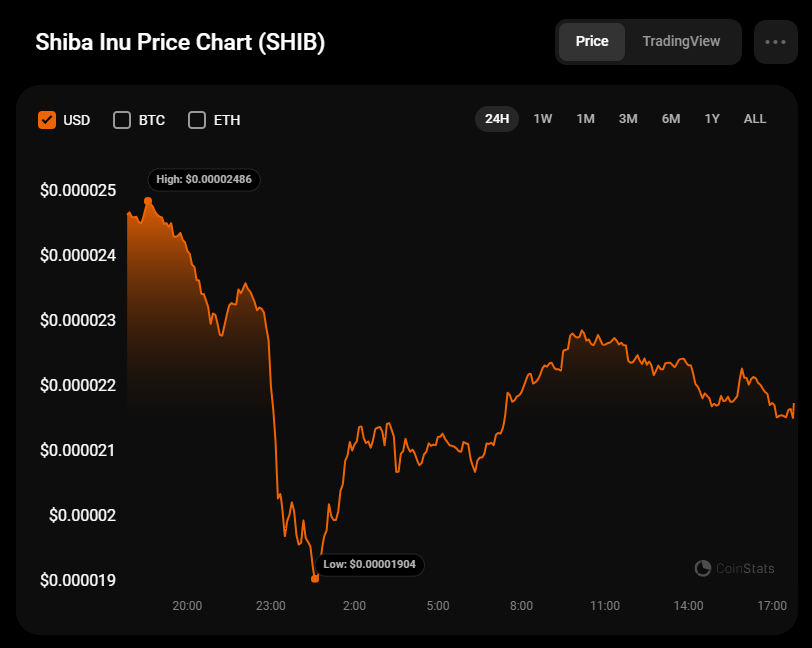Select the 1M time range
Image resolution: width=812 pixels, height=648 pixels.
585,119
